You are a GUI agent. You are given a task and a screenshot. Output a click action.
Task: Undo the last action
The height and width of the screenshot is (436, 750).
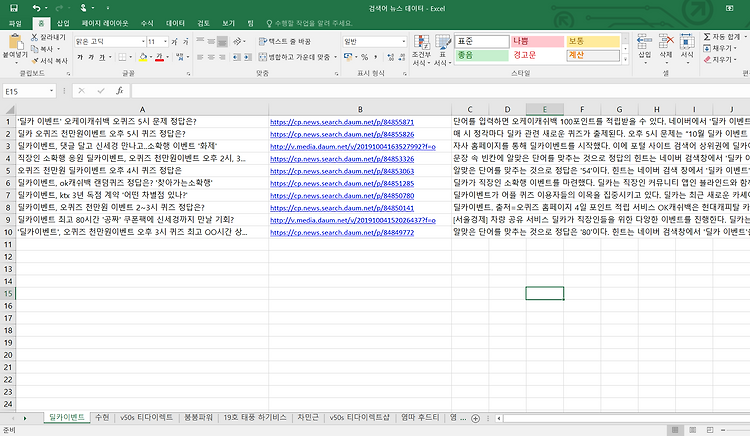coord(36,8)
